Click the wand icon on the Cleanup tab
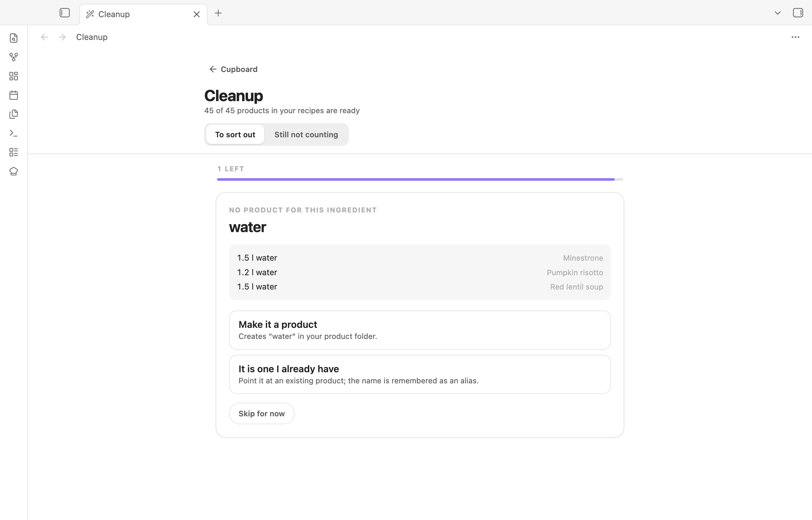812x520 pixels. point(90,14)
